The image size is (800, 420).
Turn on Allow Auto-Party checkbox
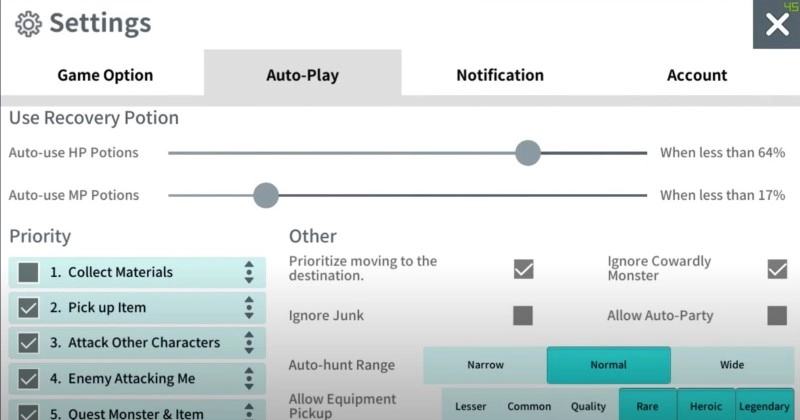(x=777, y=316)
